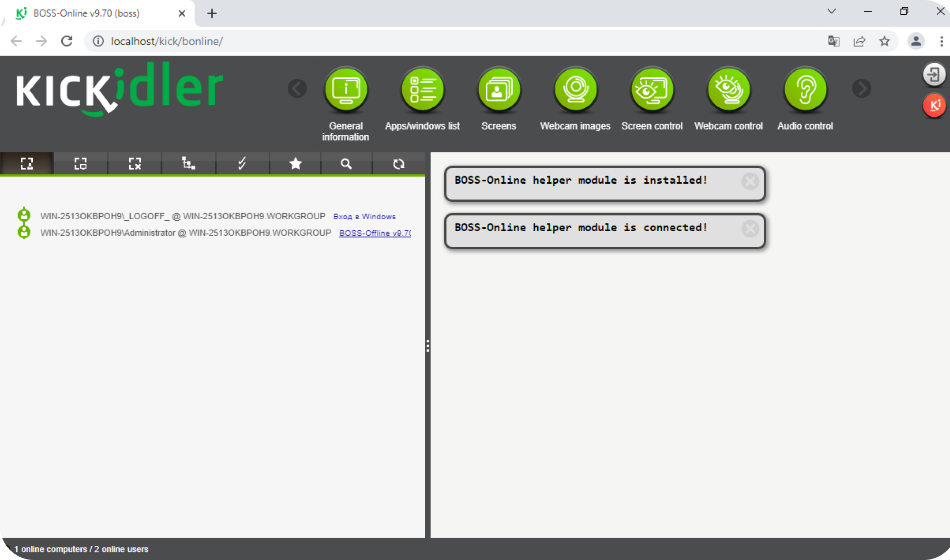Dismiss the 'helper module is installed' message
This screenshot has height=560, width=950.
click(750, 181)
